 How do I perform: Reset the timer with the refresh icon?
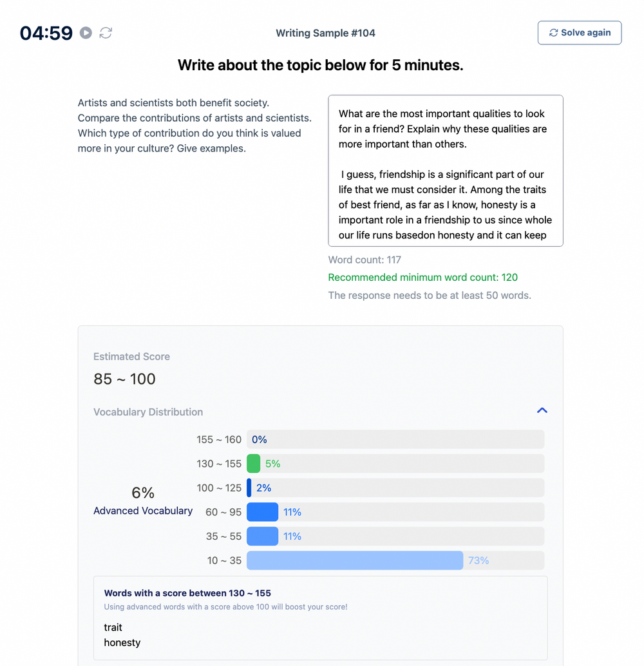pos(106,33)
